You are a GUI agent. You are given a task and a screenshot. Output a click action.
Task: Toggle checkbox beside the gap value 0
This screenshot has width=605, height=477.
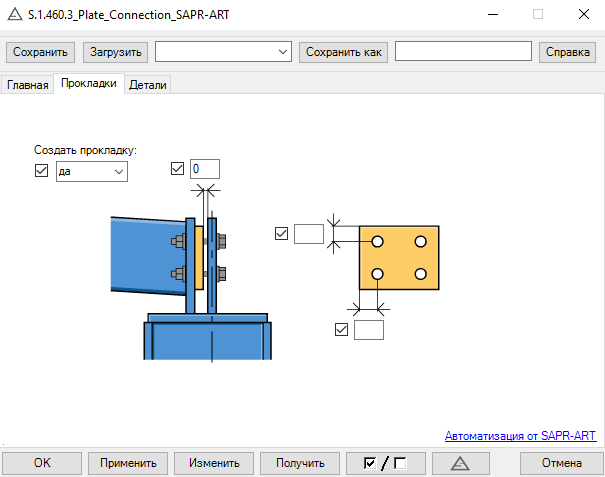[178, 169]
